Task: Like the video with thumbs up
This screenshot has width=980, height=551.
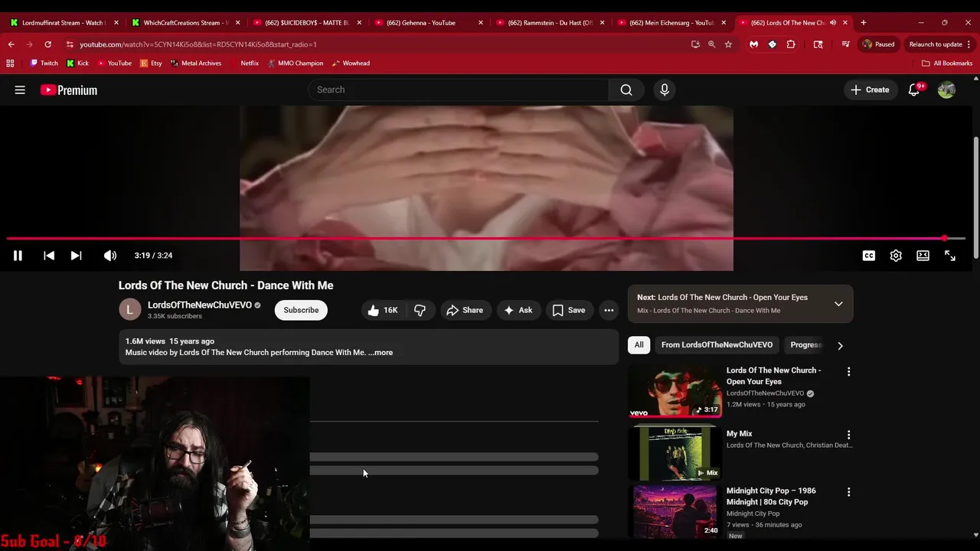Action: [x=382, y=310]
